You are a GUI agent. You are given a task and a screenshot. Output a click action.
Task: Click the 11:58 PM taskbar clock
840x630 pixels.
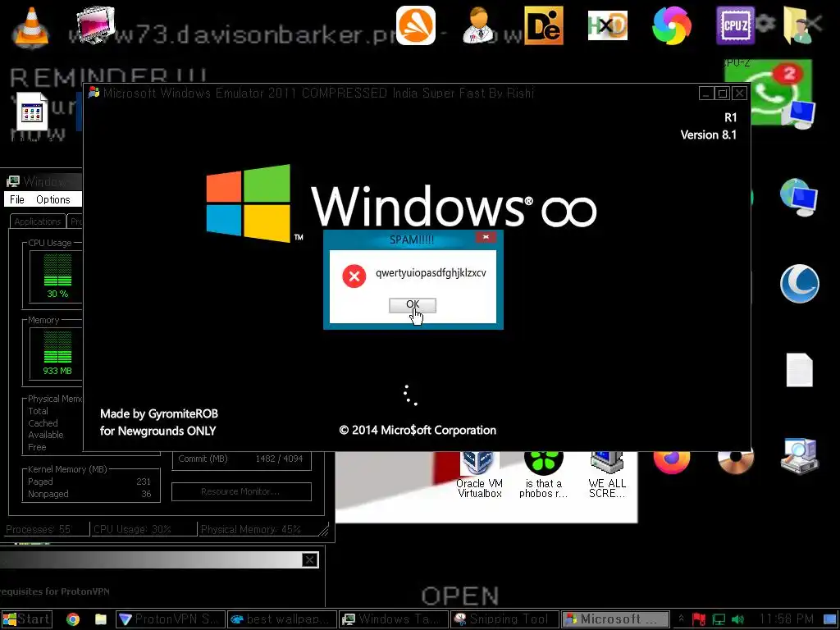786,619
